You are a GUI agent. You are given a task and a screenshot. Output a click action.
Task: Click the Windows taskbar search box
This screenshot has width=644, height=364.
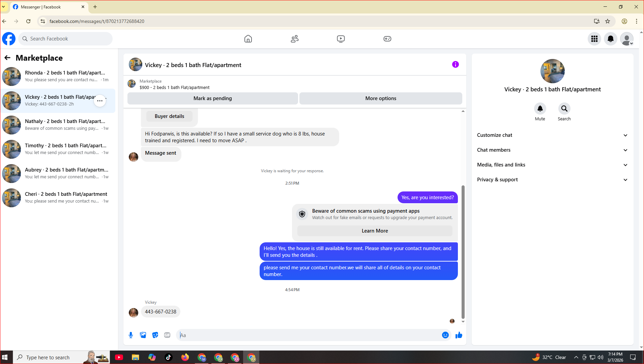click(62, 357)
